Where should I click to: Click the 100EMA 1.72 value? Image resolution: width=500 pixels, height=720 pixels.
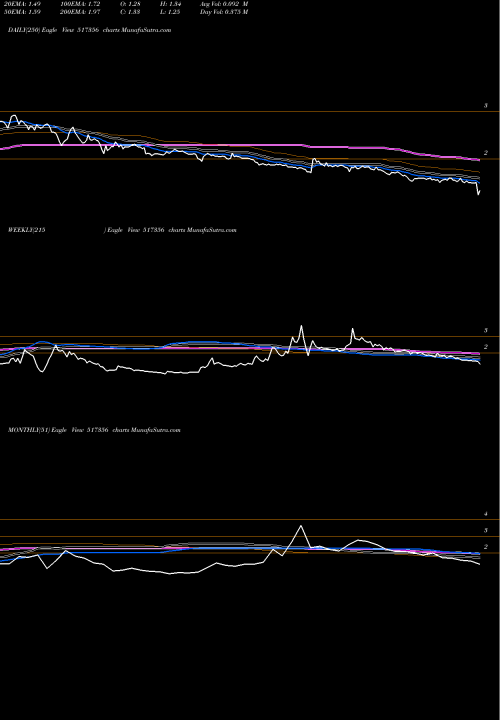pyautogui.click(x=80, y=4)
